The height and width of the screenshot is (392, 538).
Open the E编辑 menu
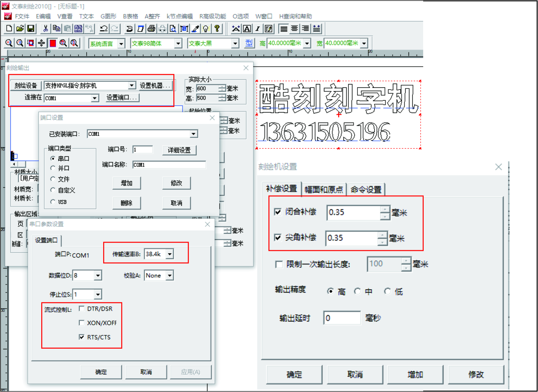(x=43, y=17)
